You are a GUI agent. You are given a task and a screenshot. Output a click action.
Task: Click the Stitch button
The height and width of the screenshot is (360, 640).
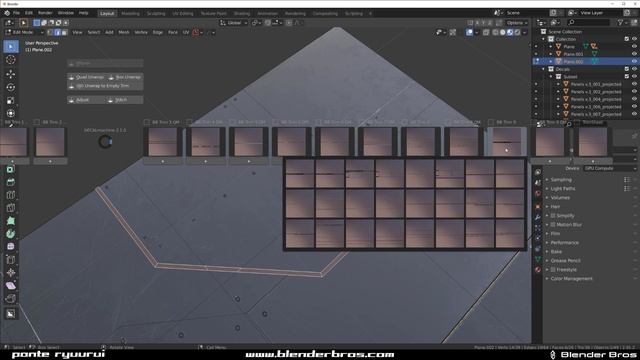[x=124, y=100]
